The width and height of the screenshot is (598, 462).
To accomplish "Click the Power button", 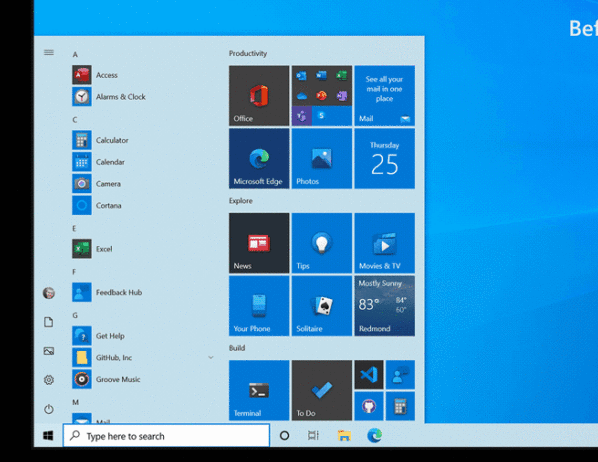I will click(48, 409).
